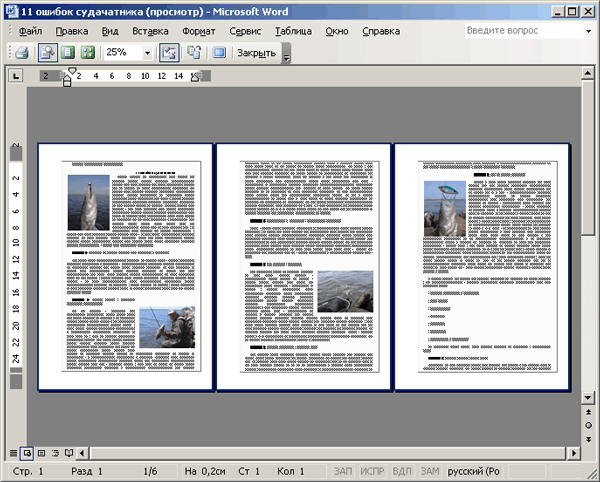Open the Вид menu
Screen dimensions: 600x482
coord(110,31)
